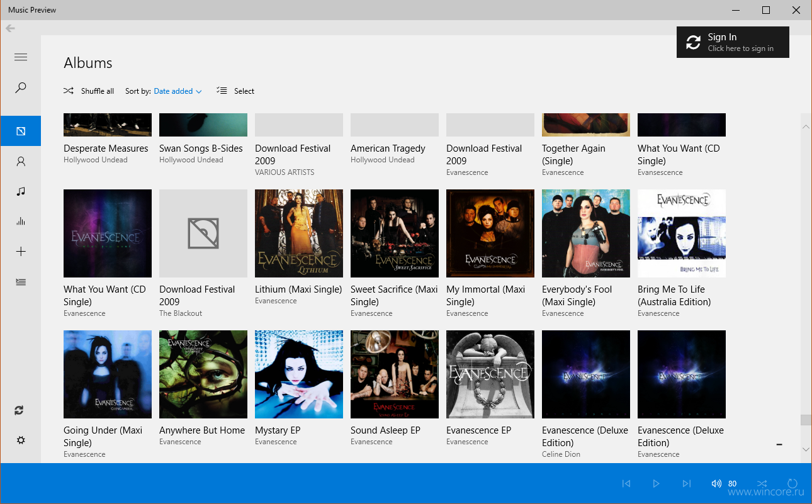Open the Anywhere But Home album cover
812x504 pixels.
click(203, 374)
